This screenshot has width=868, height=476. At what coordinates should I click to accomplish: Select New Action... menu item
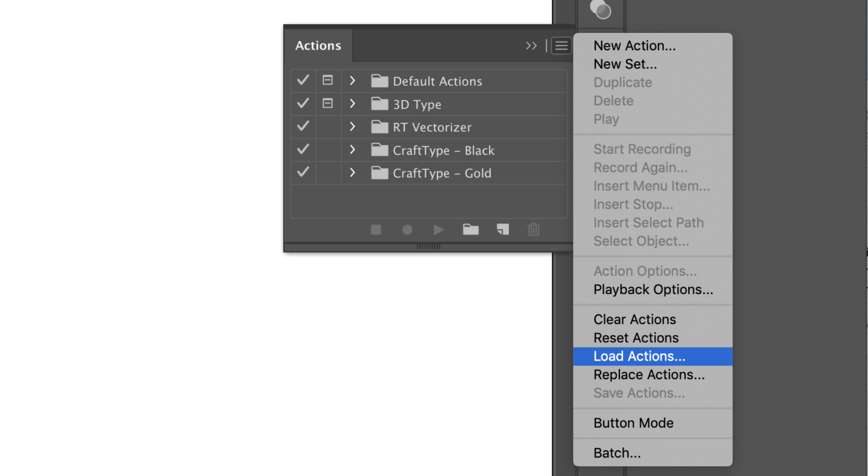tap(634, 46)
